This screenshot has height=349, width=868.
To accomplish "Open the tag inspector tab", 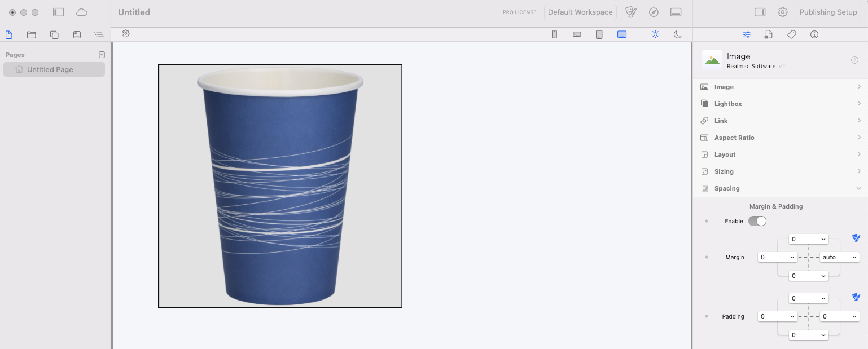I will click(792, 34).
